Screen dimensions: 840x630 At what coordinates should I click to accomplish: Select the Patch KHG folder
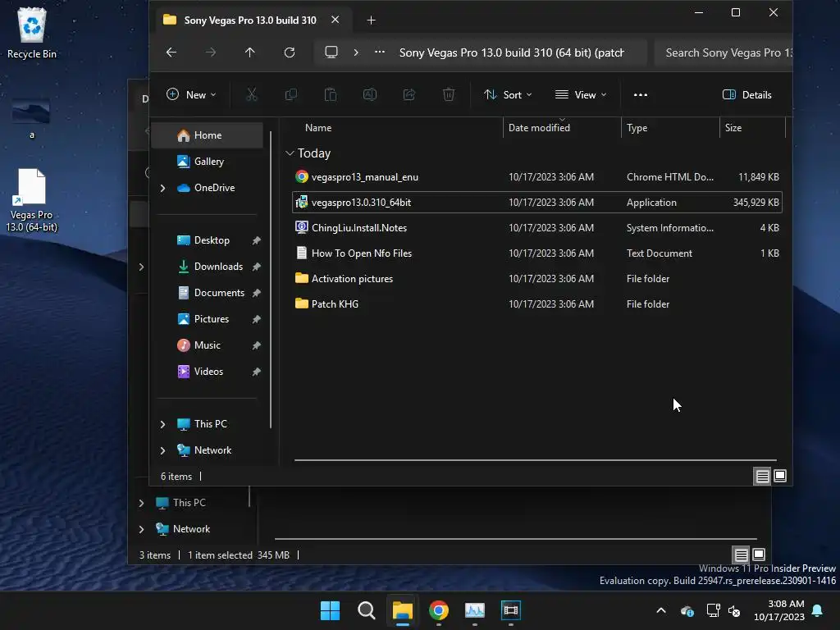click(x=536, y=304)
